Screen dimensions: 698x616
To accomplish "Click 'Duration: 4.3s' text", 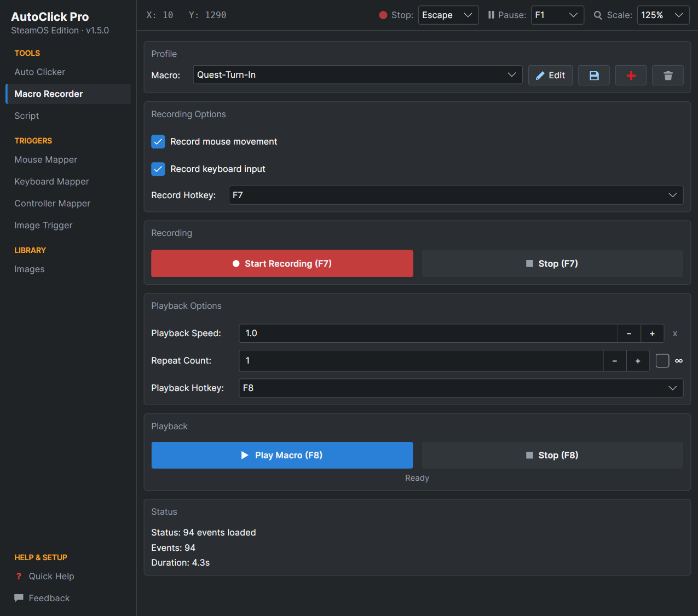I will [181, 563].
